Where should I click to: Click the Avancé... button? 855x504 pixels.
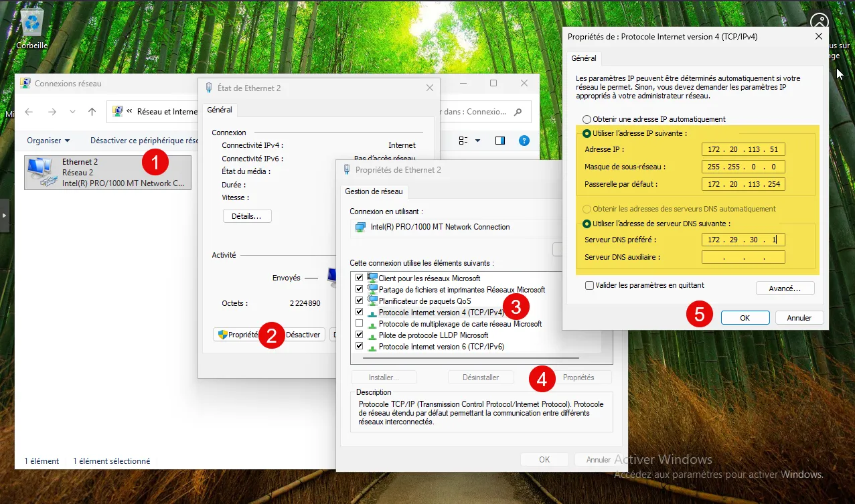click(x=785, y=288)
